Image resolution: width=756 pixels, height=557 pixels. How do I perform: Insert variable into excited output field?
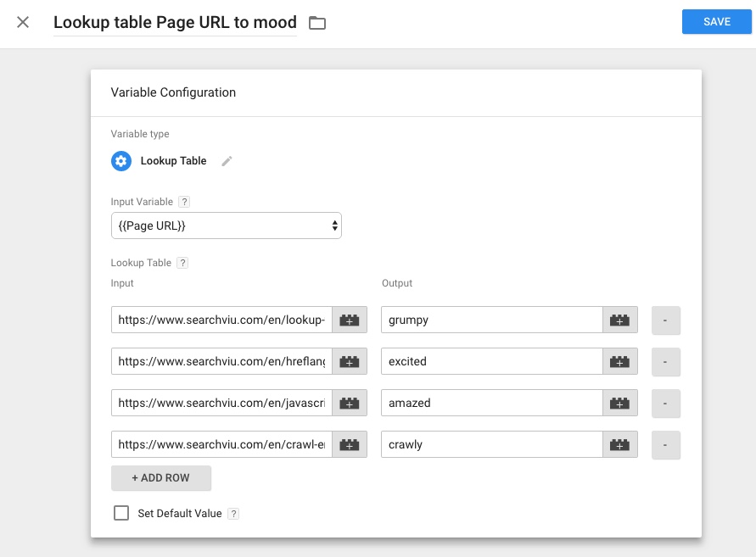(x=620, y=361)
